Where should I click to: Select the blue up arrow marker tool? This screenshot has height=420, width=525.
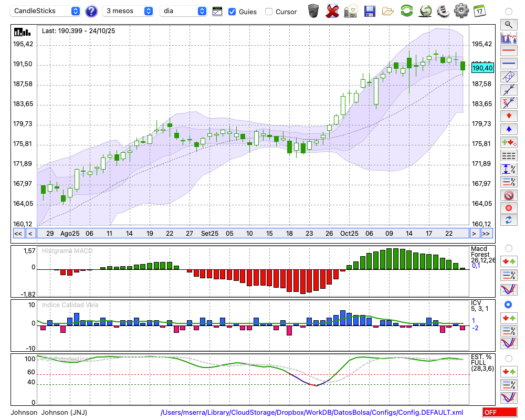pyautogui.click(x=508, y=129)
